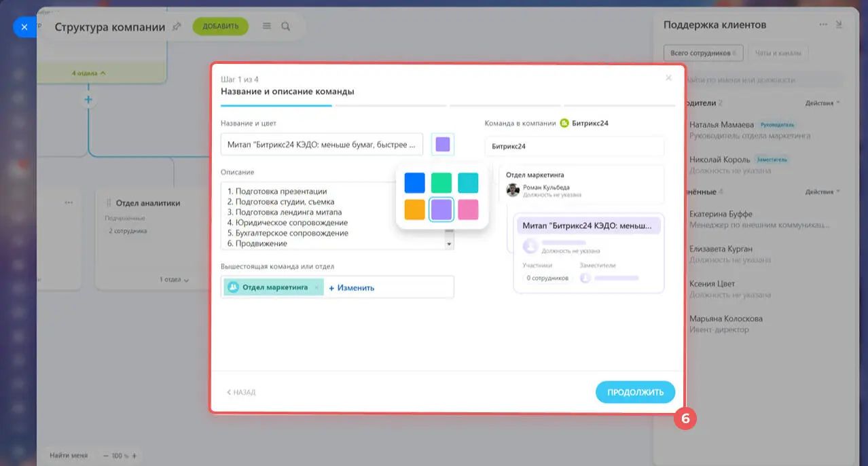Viewport: 868px width, 466px height.
Task: Open the list view menu icon
Action: (267, 26)
